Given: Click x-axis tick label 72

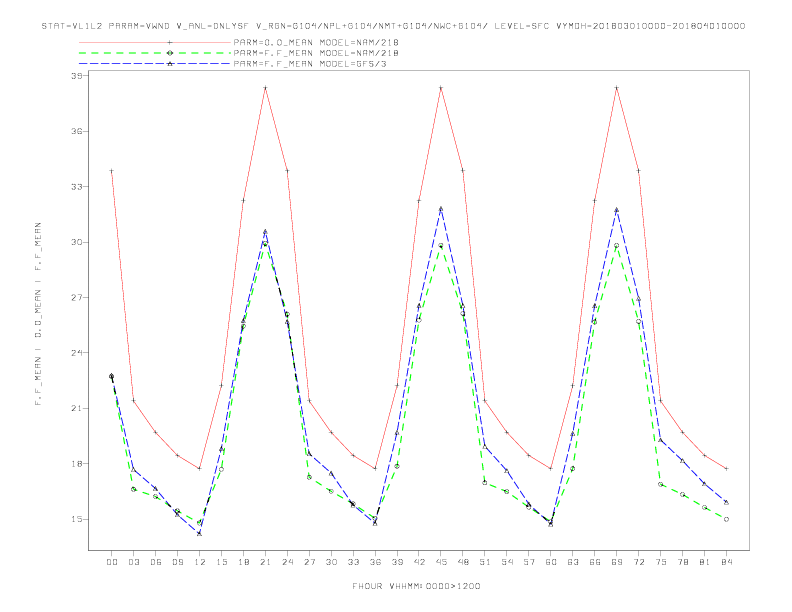Looking at the screenshot, I should (639, 562).
